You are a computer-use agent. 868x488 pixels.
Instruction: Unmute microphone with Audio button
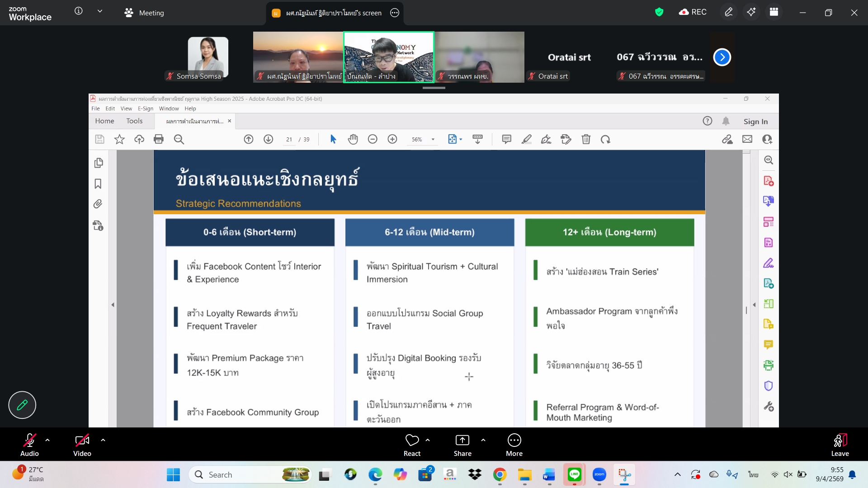(29, 445)
